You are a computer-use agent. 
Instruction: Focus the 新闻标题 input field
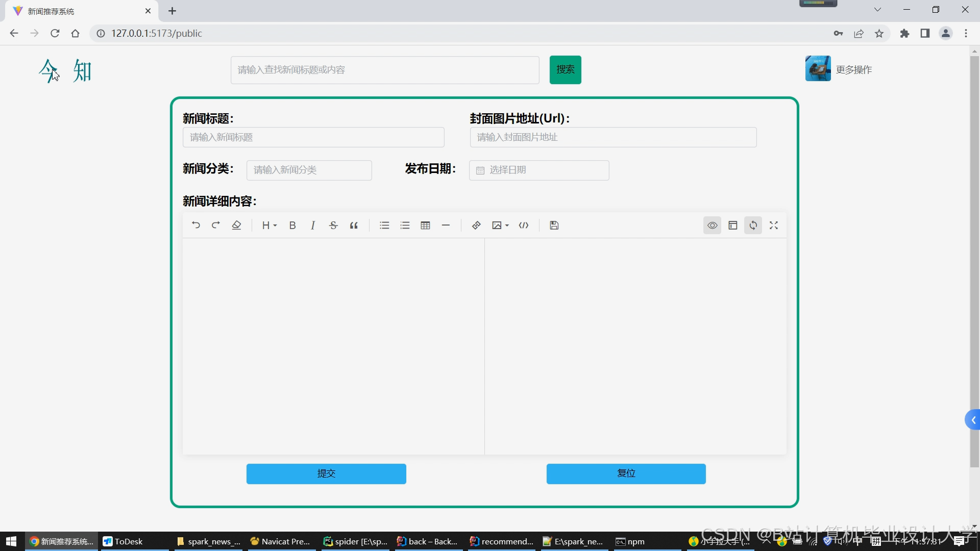click(313, 137)
